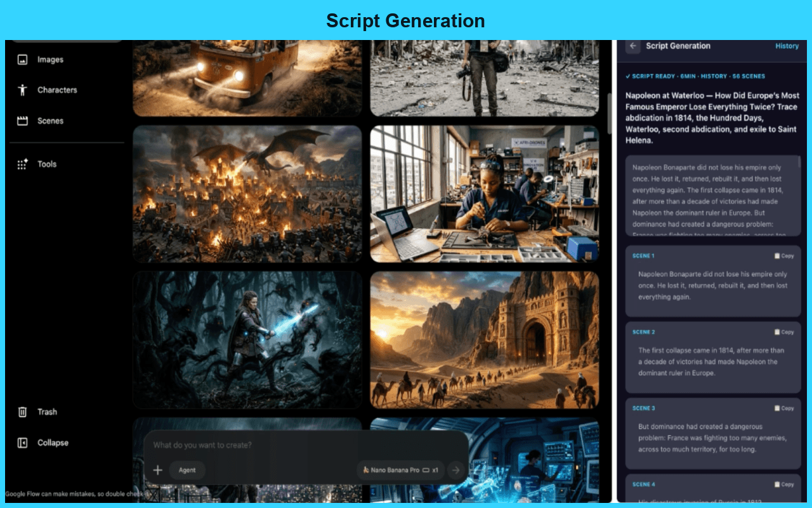Click the full script preview text box
This screenshot has width=812, height=508.
(x=713, y=196)
